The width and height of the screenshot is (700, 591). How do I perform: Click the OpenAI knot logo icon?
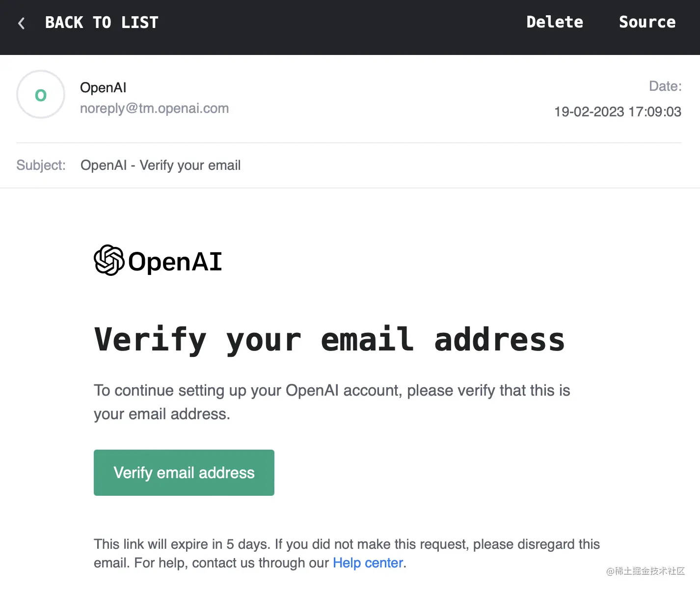[108, 260]
